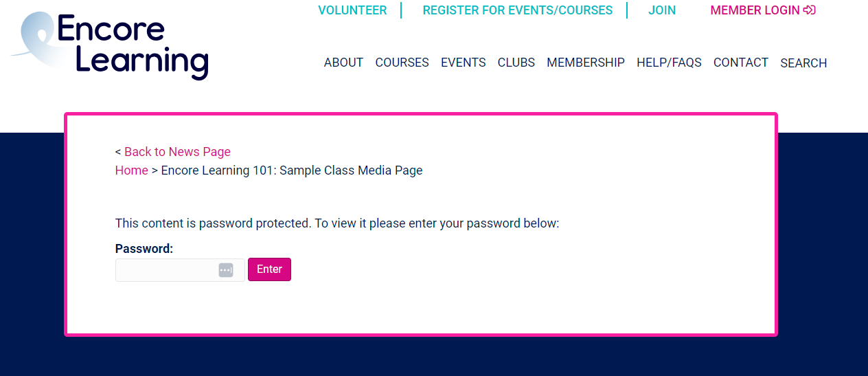Select Events in the navigation bar

tap(463, 63)
